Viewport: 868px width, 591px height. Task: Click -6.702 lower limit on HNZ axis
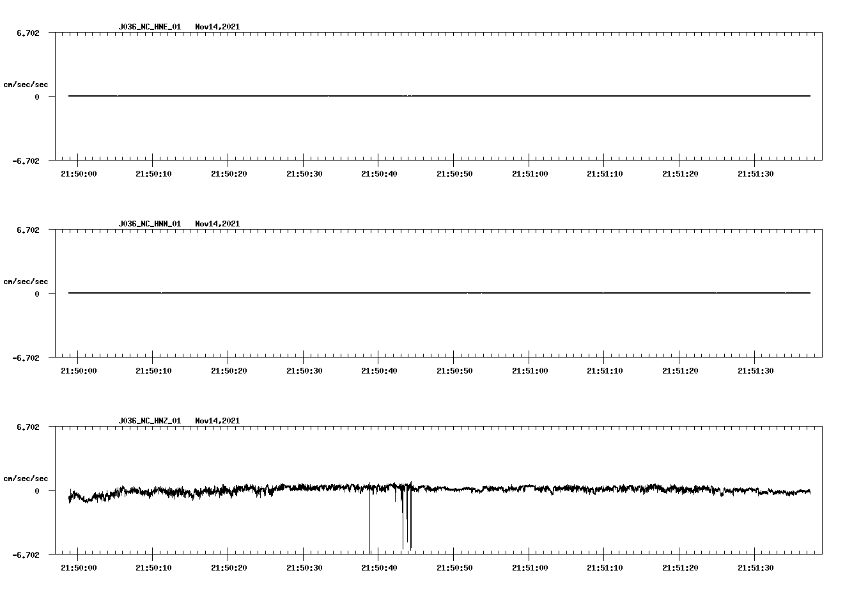click(26, 555)
